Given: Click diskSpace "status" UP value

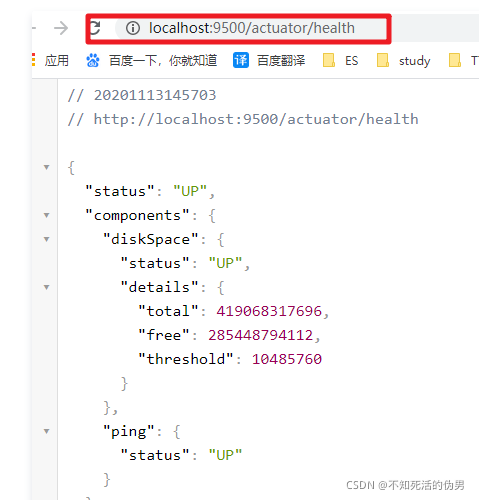Looking at the screenshot, I should [225, 263].
